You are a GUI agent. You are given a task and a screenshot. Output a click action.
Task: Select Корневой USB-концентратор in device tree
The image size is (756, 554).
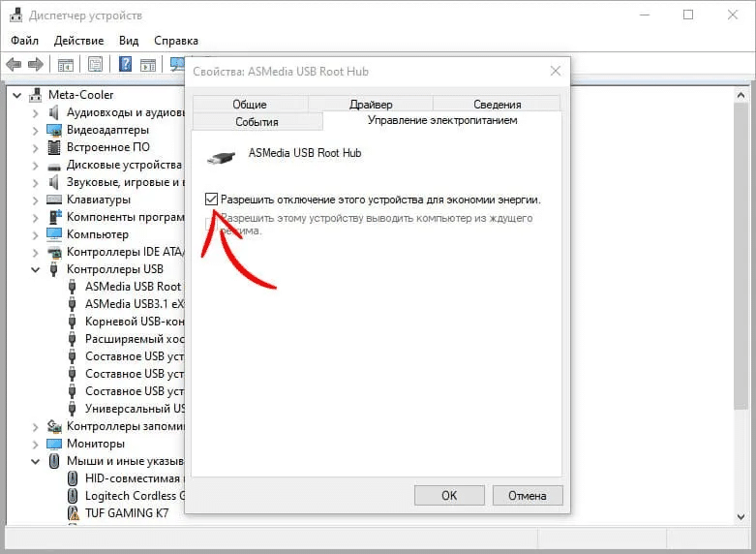(134, 322)
